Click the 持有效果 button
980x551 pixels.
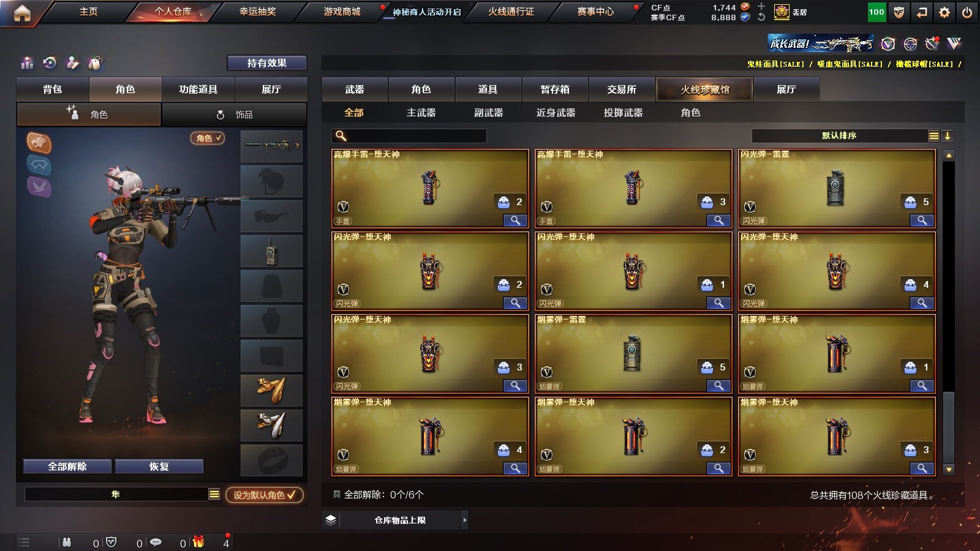click(x=266, y=63)
